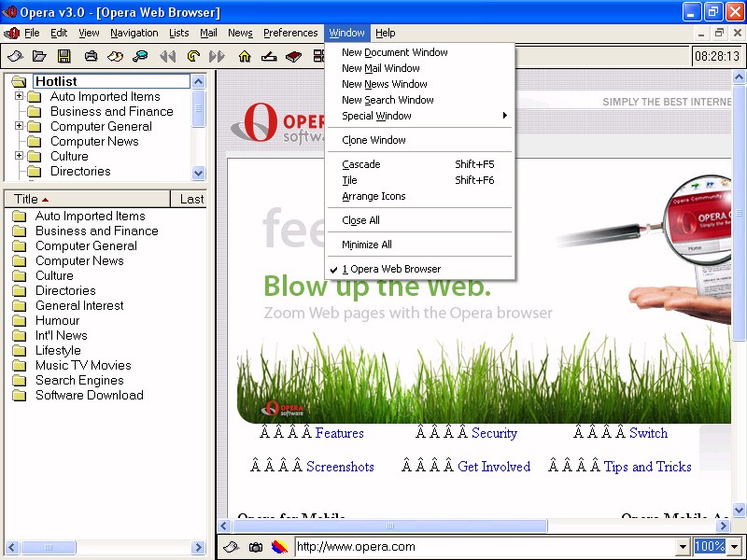Open the address bar history dropdown

coord(684,547)
